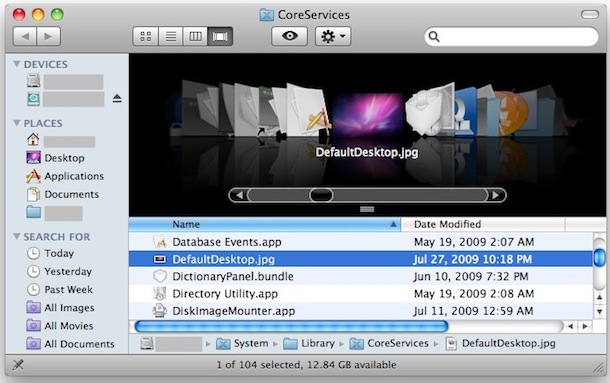Click the Directory Utility.app file icon
This screenshot has width=610, height=383.
point(160,293)
